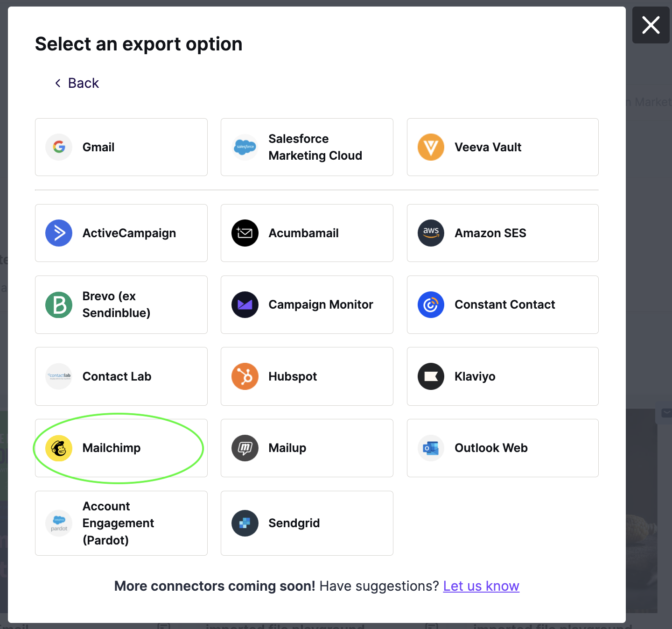Select the Klaviyo export card
Viewport: 672px width, 629px height.
coord(503,376)
